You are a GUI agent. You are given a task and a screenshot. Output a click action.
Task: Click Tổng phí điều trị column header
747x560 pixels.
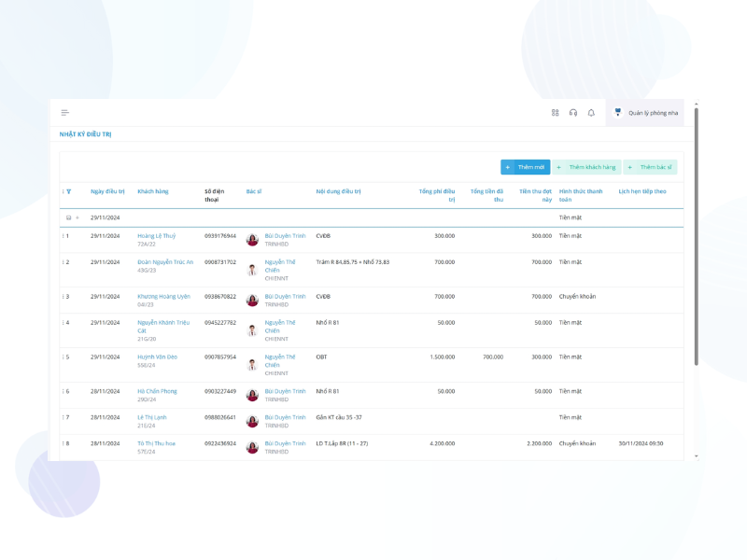(437, 195)
